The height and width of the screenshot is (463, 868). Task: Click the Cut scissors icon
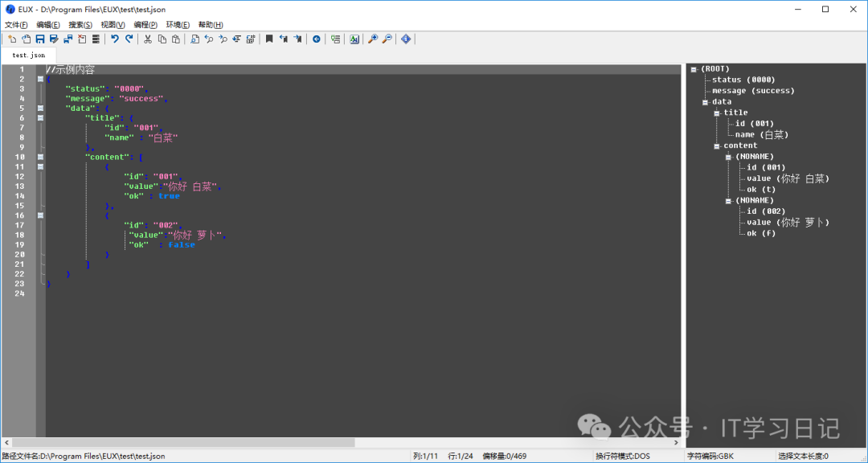[x=149, y=39]
